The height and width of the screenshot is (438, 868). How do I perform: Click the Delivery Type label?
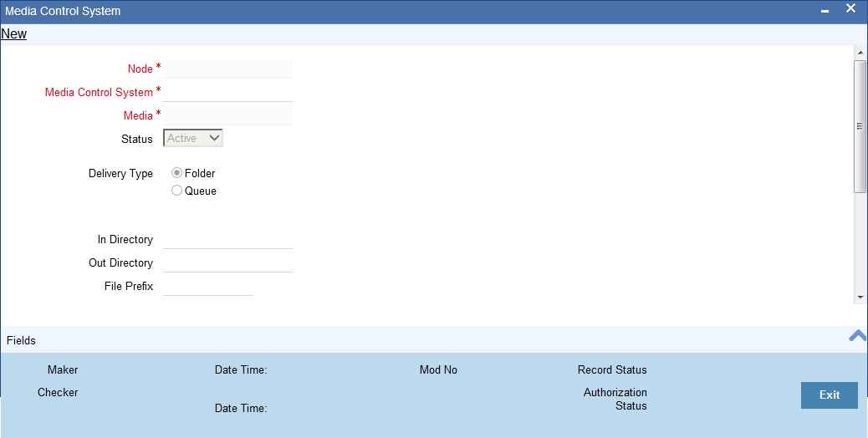120,173
